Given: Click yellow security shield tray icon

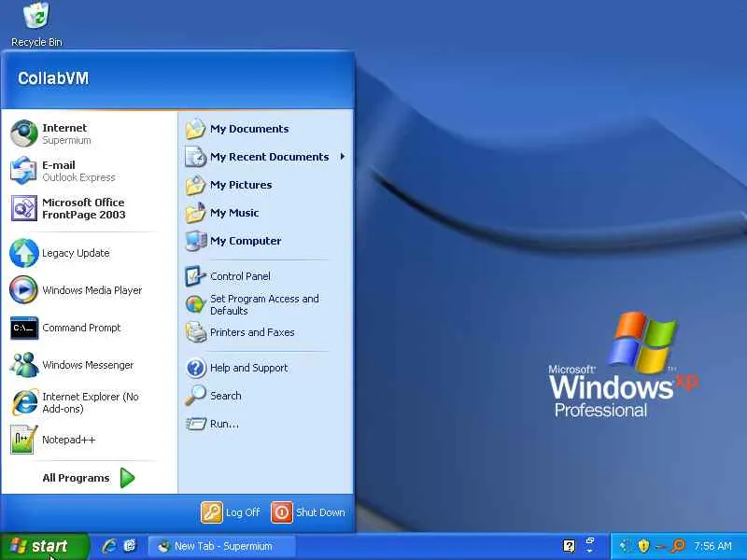Looking at the screenshot, I should pos(643,546).
